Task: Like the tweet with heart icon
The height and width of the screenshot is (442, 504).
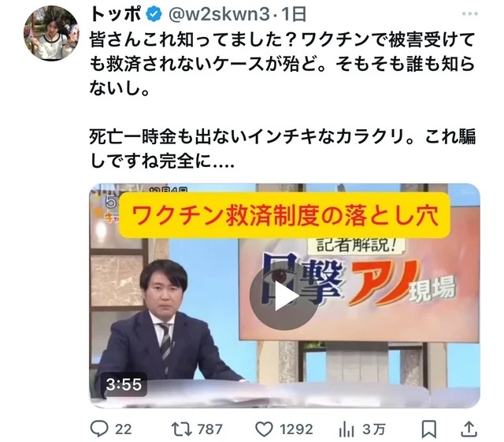Action: [265, 429]
